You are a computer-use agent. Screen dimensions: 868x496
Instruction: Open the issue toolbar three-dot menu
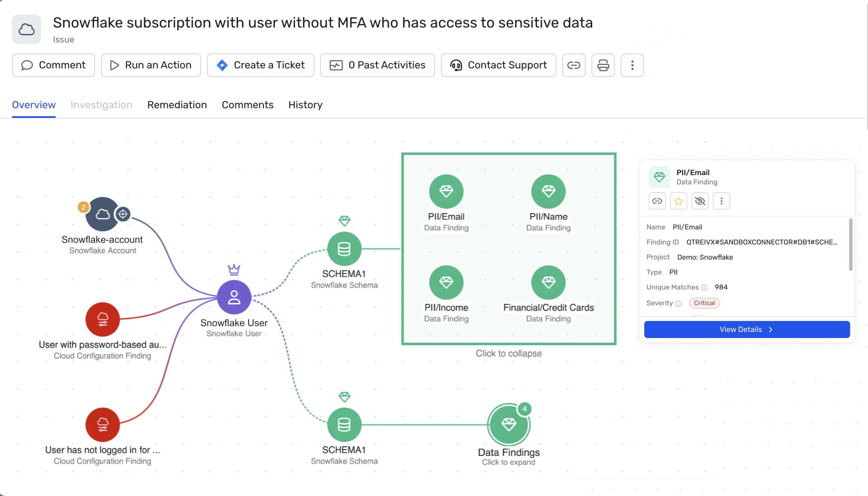(632, 65)
